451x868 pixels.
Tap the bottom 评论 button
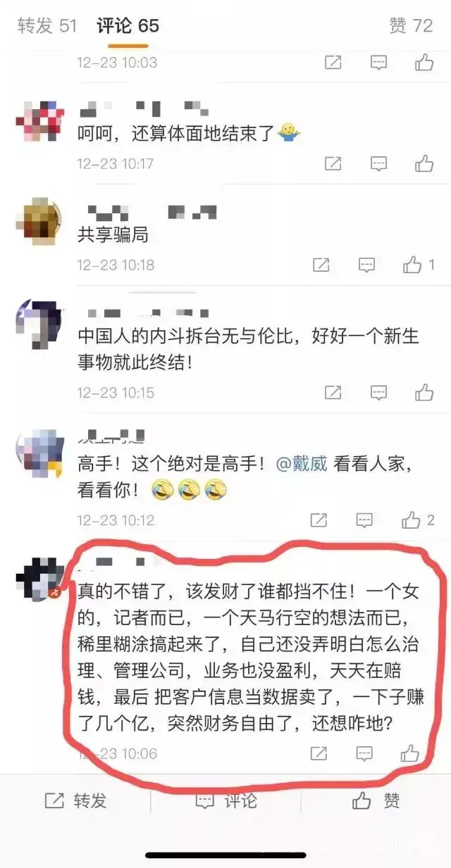pyautogui.click(x=225, y=800)
